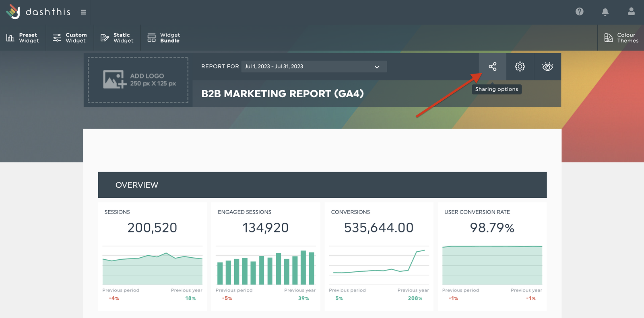Open the Widget Bundle option
The height and width of the screenshot is (318, 644).
(164, 38)
